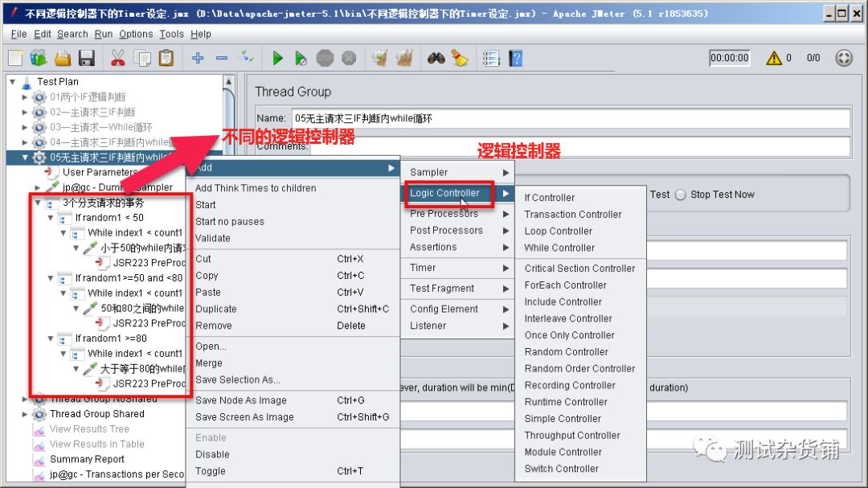868x488 pixels.
Task: Open the Edit menu
Action: [x=42, y=34]
